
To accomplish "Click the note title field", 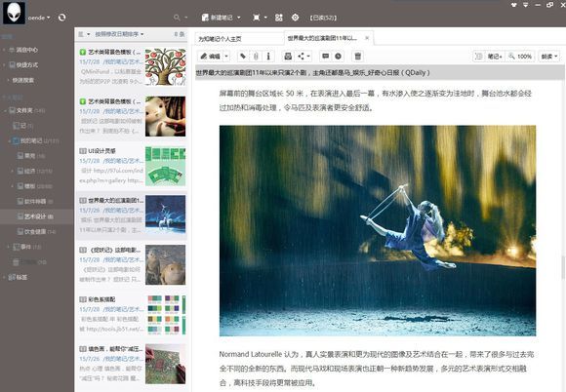I will click(x=379, y=72).
